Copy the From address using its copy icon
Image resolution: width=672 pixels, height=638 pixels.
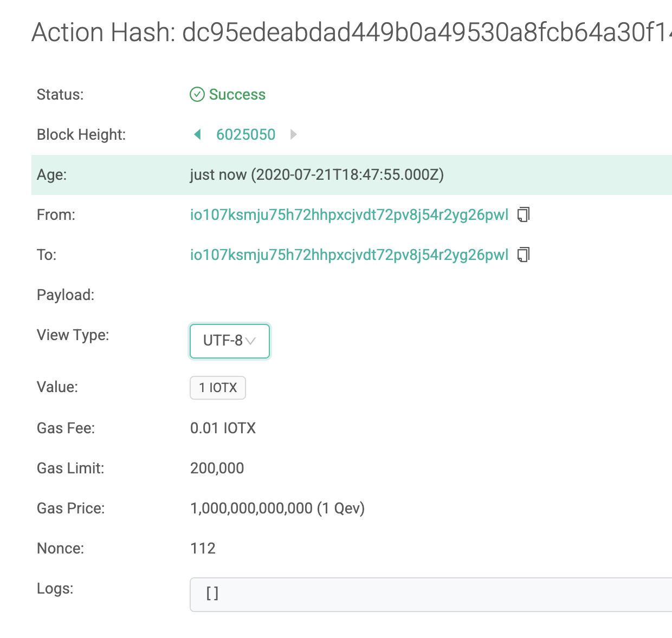point(523,214)
